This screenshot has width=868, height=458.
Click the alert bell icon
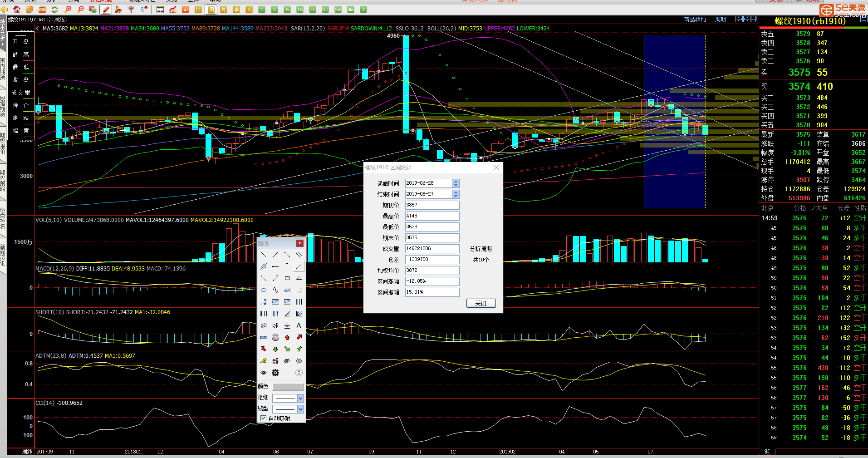pos(118,10)
